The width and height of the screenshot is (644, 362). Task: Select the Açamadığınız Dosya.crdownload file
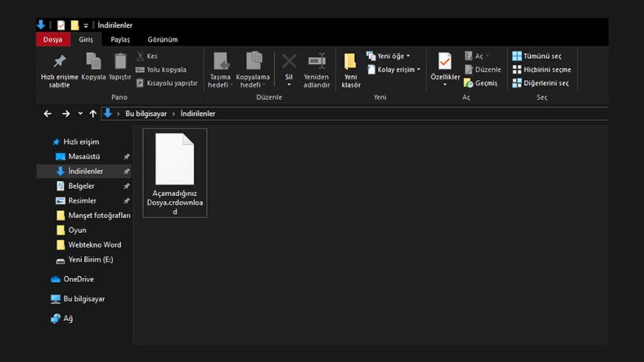click(x=174, y=173)
